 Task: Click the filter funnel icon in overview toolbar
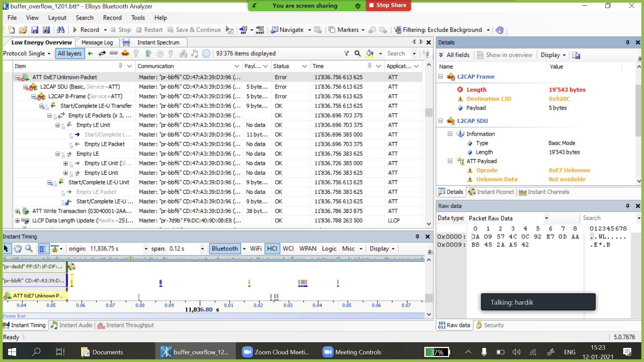[x=346, y=54]
